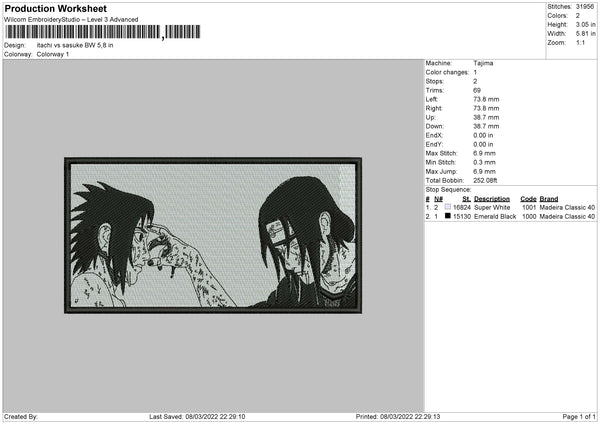
Task: Click the Min Stitch value 0.3 mm
Action: coord(484,163)
